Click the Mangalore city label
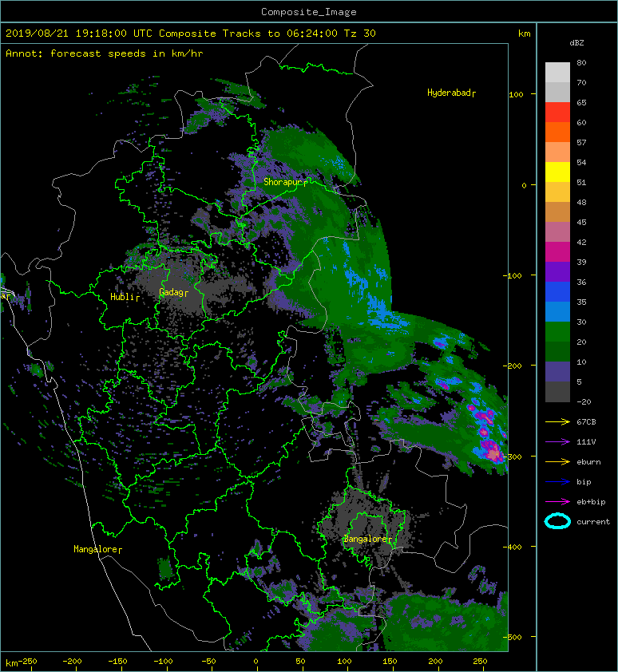Image resolution: width=618 pixels, height=672 pixels. click(x=95, y=549)
